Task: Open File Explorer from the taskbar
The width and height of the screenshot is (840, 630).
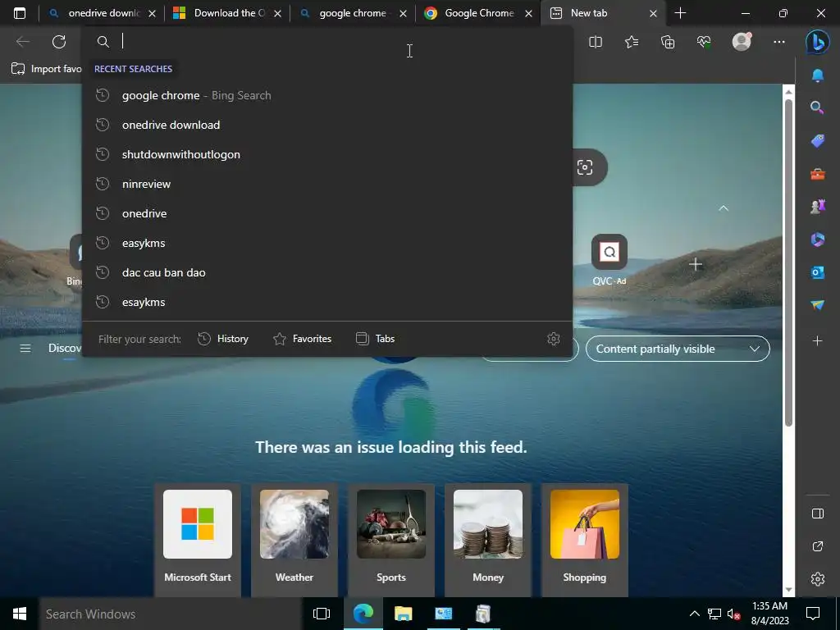Action: (x=403, y=614)
